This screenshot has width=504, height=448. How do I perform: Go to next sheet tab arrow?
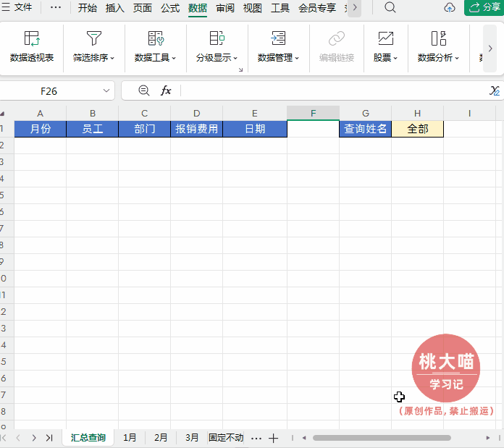pos(34,438)
